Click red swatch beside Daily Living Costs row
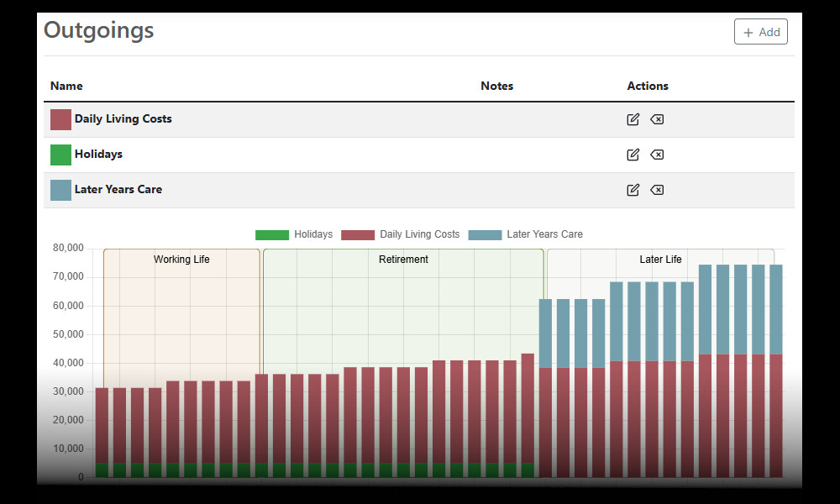This screenshot has height=504, width=840. (x=60, y=119)
